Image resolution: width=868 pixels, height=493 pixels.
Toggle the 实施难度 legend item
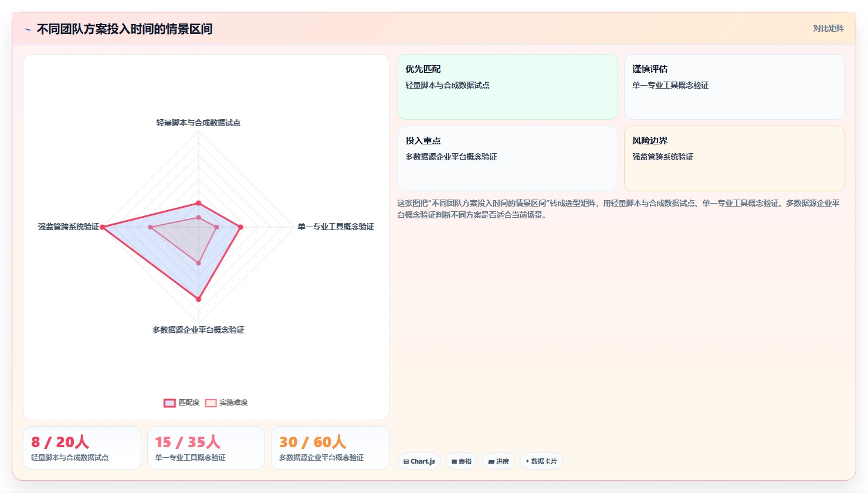tap(226, 403)
